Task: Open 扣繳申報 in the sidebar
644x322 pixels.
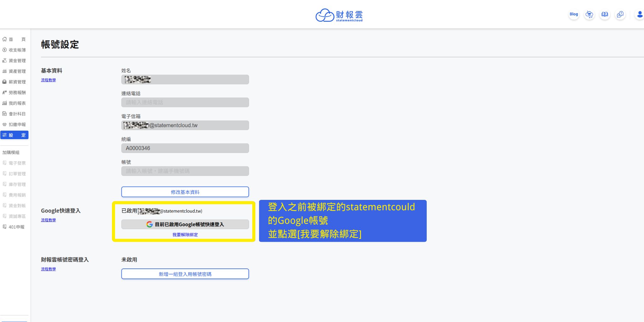Action: pyautogui.click(x=14, y=125)
